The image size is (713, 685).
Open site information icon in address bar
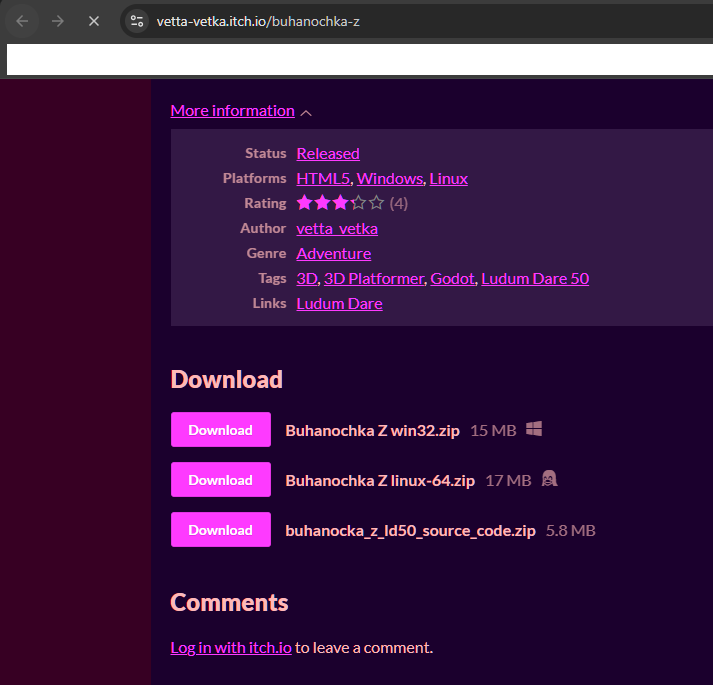(x=138, y=21)
